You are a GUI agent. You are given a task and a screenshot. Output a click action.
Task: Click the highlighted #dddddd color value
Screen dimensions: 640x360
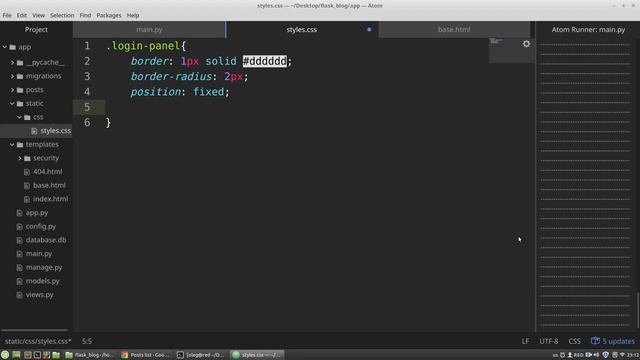264,61
